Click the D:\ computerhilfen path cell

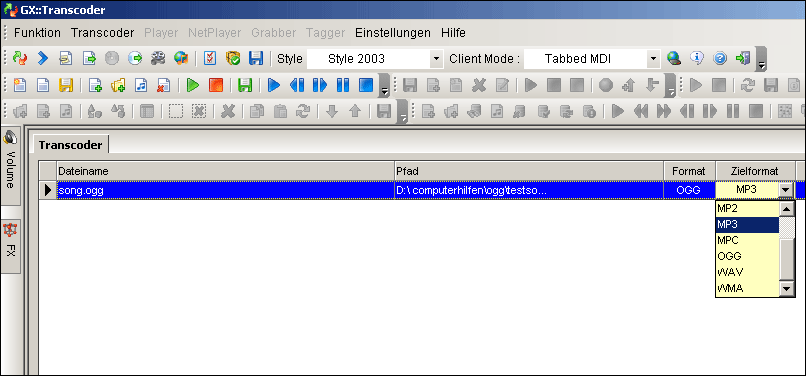point(529,190)
